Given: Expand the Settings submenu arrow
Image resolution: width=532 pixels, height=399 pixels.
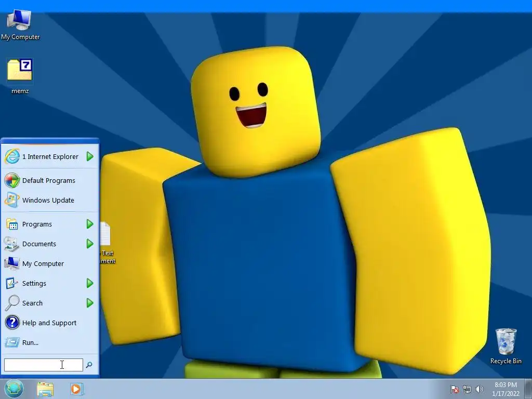Looking at the screenshot, I should pyautogui.click(x=90, y=283).
